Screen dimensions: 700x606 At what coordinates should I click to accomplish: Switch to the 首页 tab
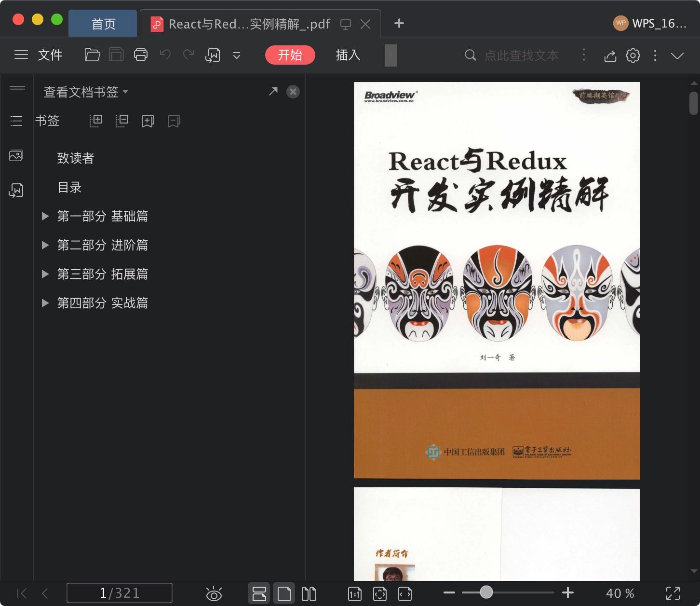pos(103,24)
